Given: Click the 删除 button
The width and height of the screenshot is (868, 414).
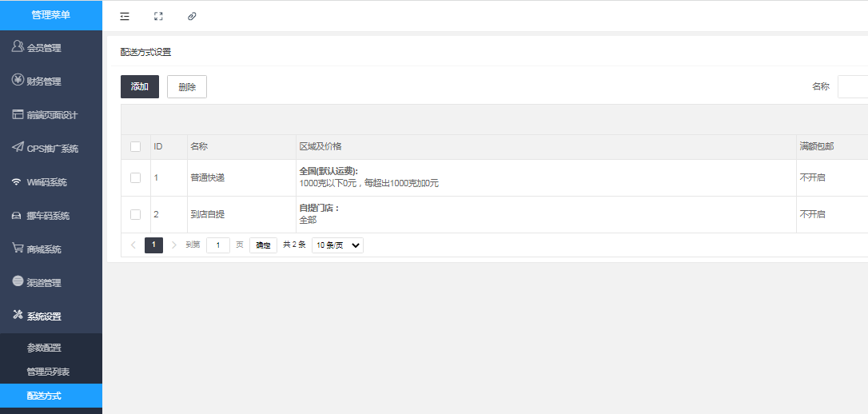Looking at the screenshot, I should [x=187, y=87].
